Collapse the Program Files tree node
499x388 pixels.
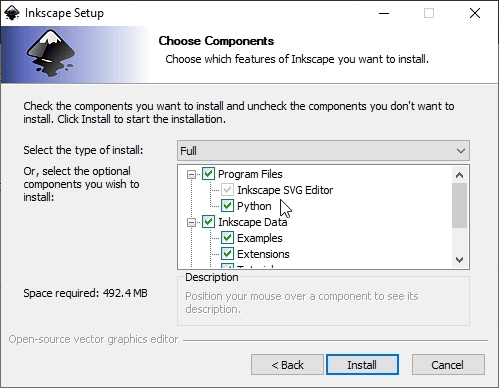(x=191, y=174)
